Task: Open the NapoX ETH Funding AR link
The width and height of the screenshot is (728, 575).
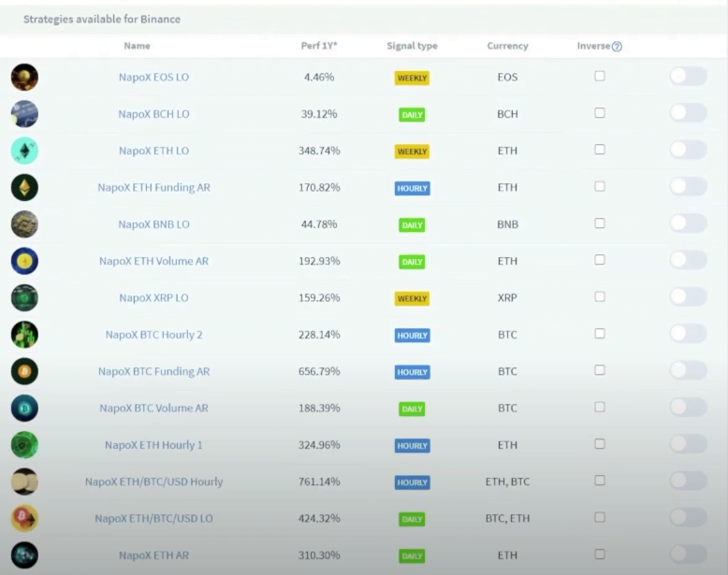Action: pos(153,188)
